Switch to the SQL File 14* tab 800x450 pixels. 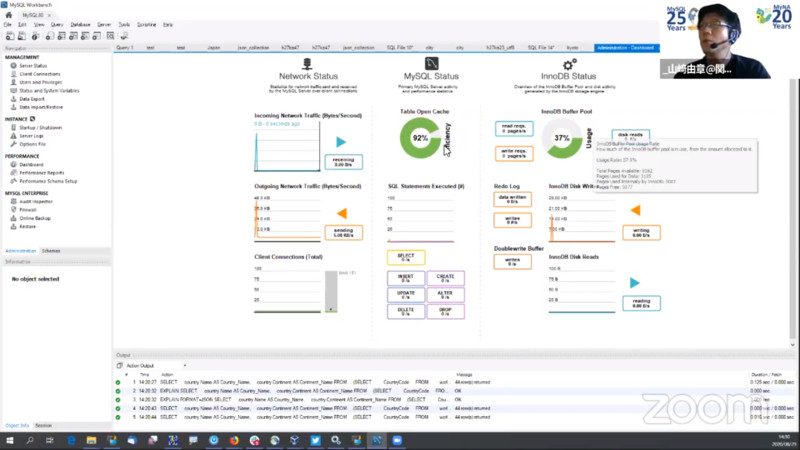click(541, 47)
